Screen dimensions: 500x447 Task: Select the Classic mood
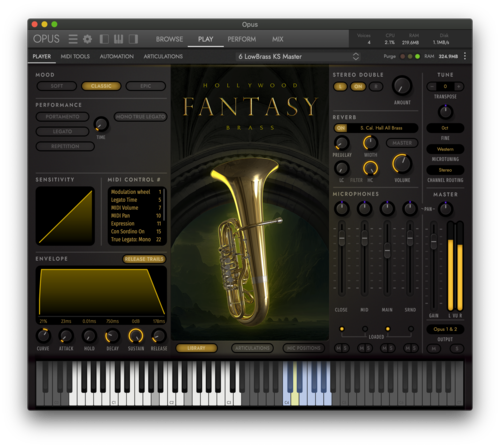(101, 86)
